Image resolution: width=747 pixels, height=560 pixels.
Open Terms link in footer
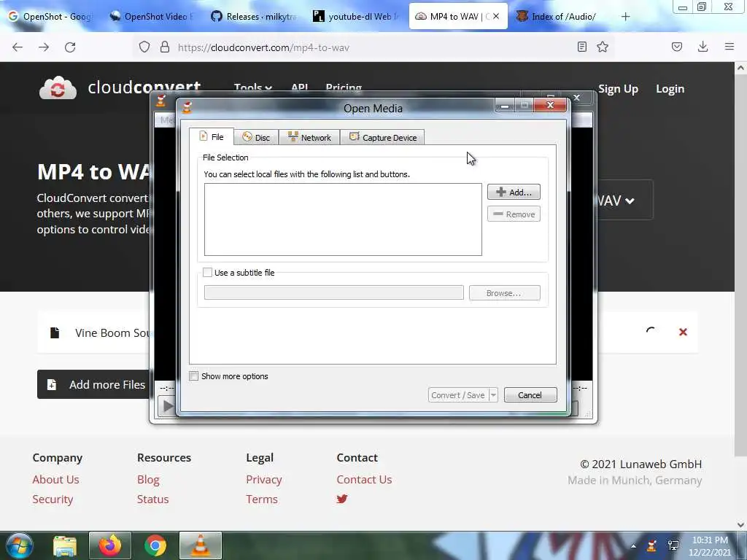(262, 499)
